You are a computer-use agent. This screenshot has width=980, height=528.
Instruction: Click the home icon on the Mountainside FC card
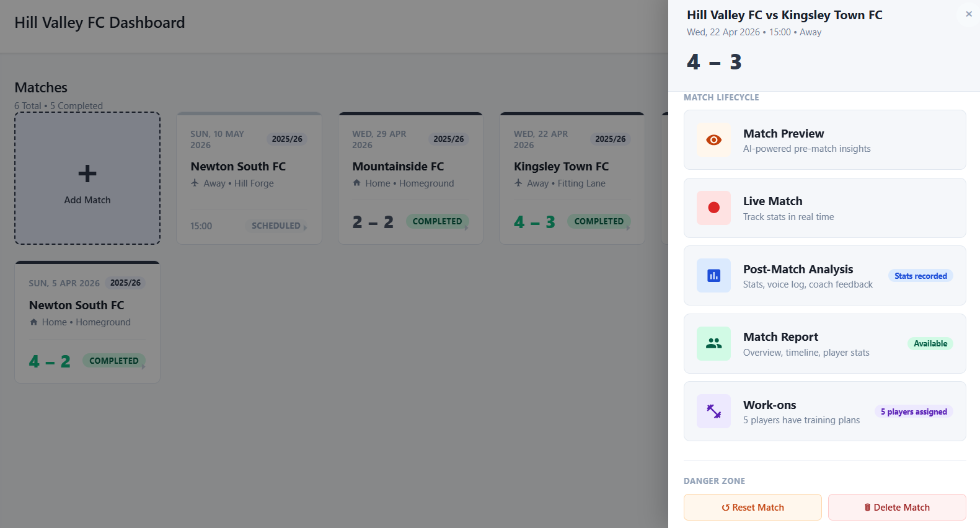tap(356, 183)
